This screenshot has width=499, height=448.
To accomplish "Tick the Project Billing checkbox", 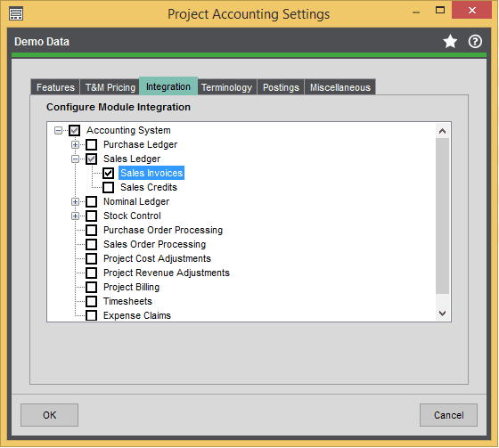I will tap(92, 287).
